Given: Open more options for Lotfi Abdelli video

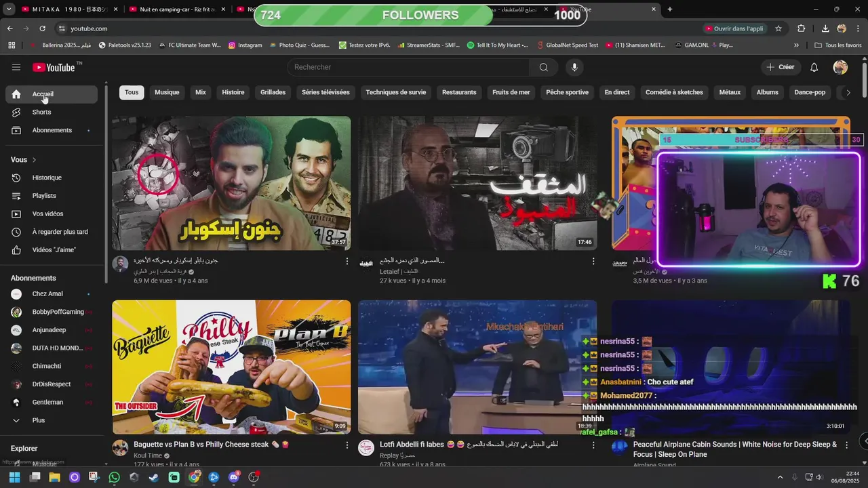Looking at the screenshot, I should point(593,445).
